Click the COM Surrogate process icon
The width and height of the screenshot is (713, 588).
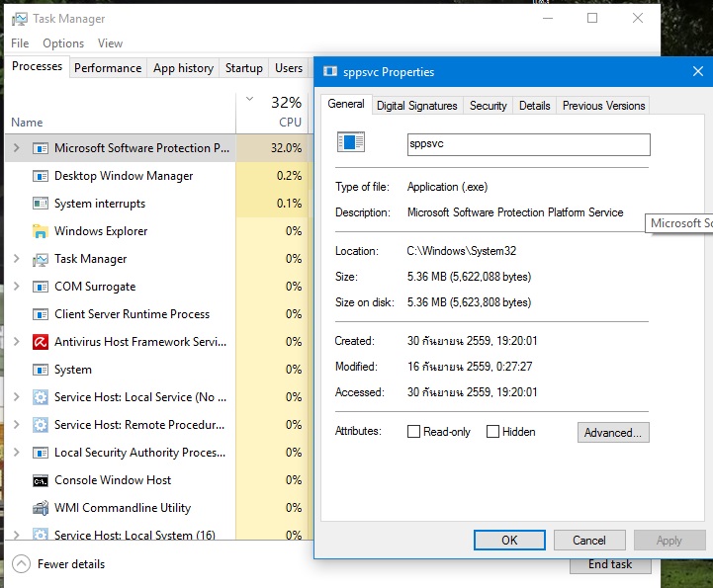click(41, 287)
